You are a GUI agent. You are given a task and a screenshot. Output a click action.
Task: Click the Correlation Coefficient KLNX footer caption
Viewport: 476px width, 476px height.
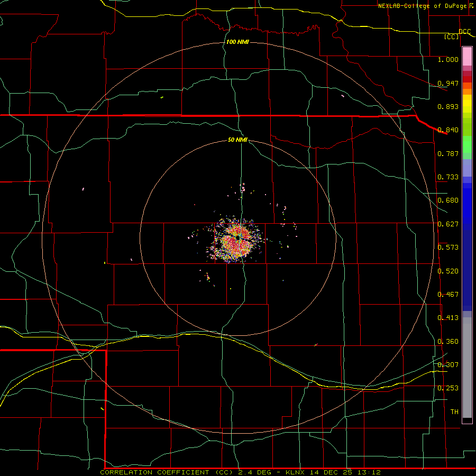(x=240, y=472)
